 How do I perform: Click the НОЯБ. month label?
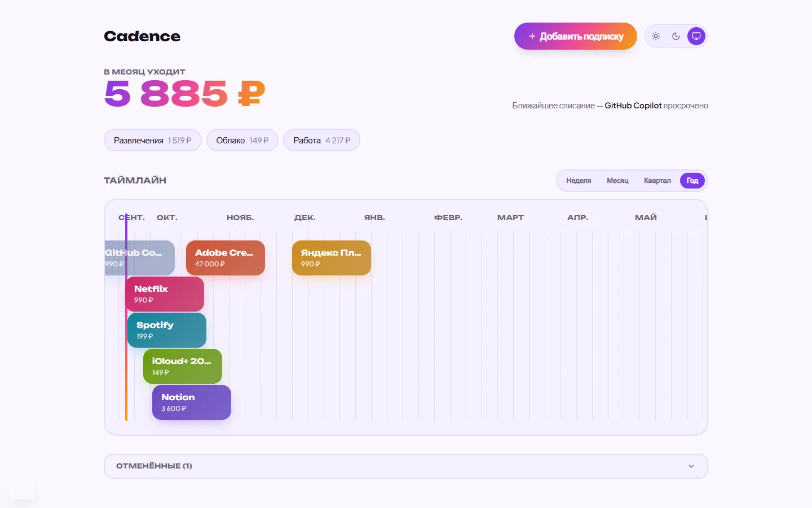240,217
